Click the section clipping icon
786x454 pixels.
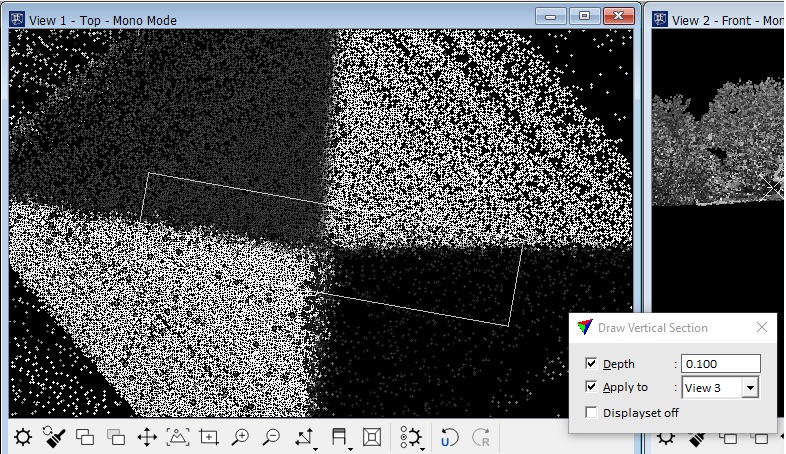pyautogui.click(x=339, y=436)
